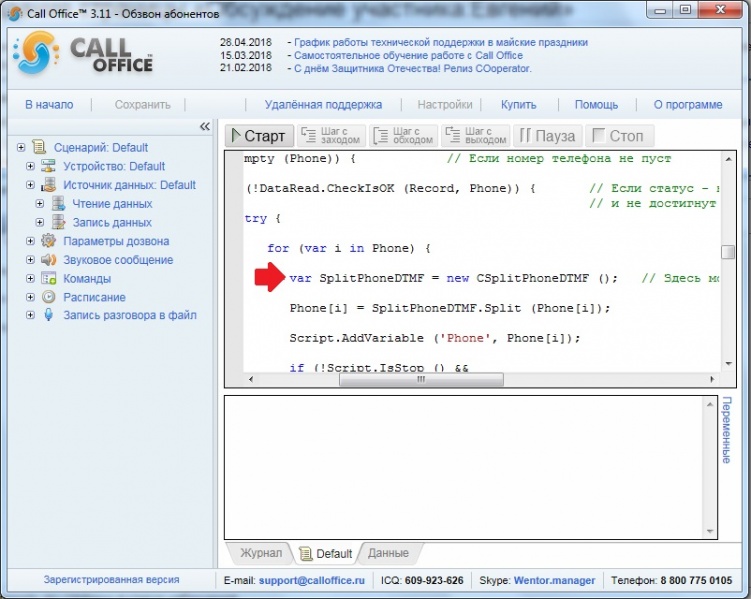The image size is (751, 599).
Task: Open О программе
Action: point(688,105)
